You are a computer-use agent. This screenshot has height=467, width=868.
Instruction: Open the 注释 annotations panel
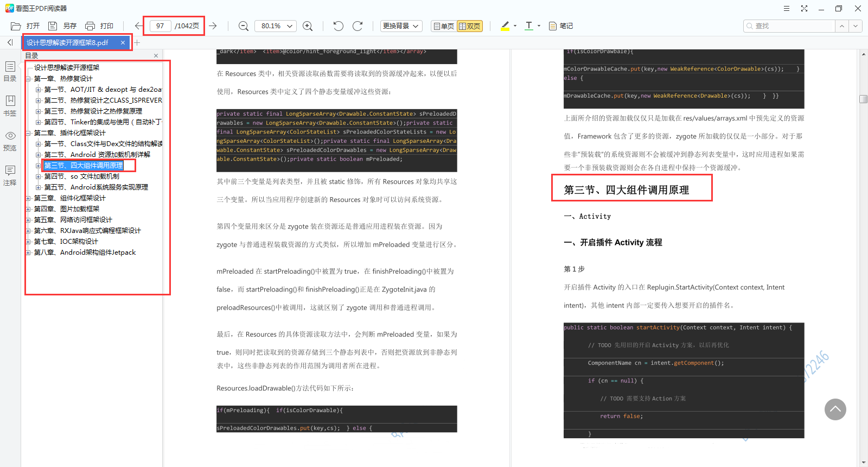(x=10, y=175)
